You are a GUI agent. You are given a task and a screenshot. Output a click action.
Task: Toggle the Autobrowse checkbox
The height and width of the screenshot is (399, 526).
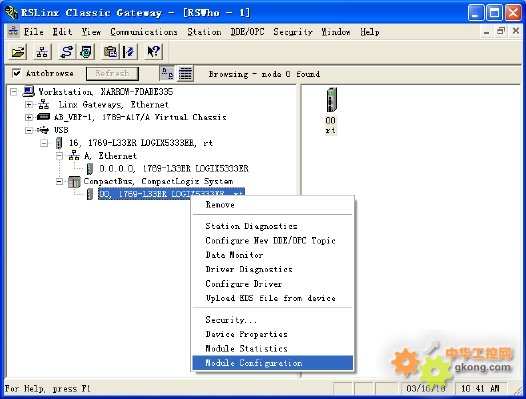tap(16, 73)
